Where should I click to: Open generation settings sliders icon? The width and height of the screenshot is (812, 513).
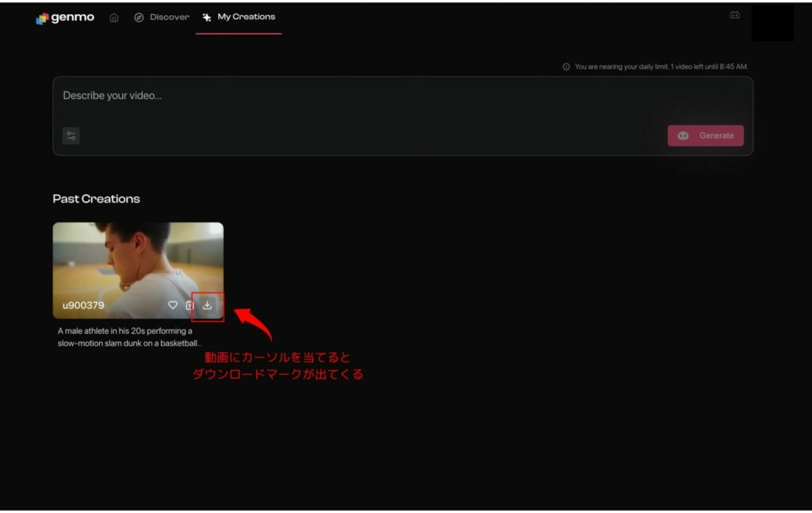[71, 136]
